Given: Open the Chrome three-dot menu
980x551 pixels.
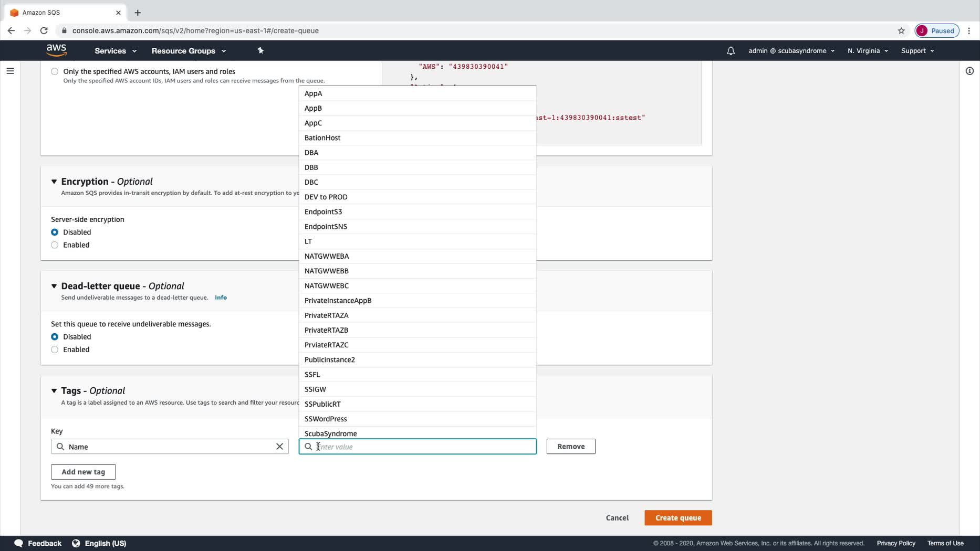Looking at the screenshot, I should [x=969, y=30].
